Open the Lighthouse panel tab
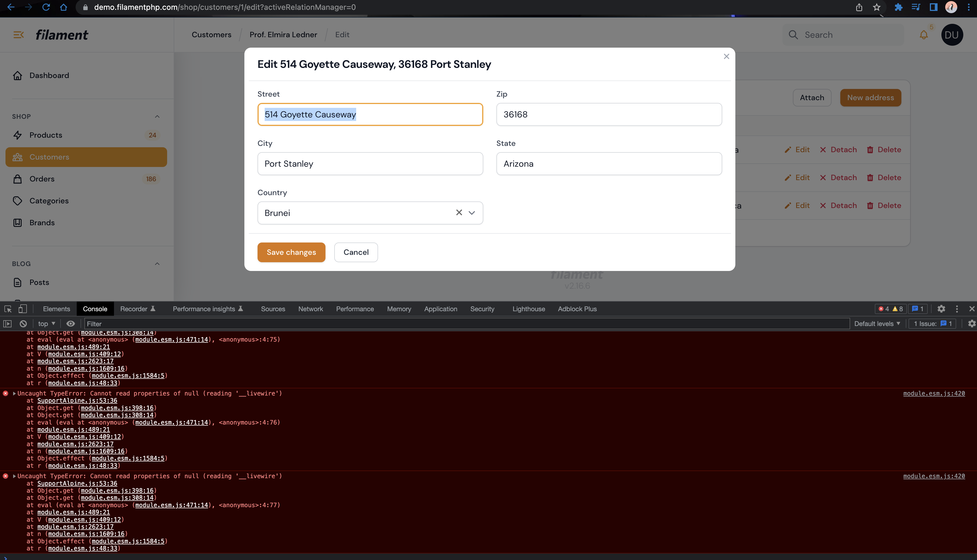977x560 pixels. 528,308
